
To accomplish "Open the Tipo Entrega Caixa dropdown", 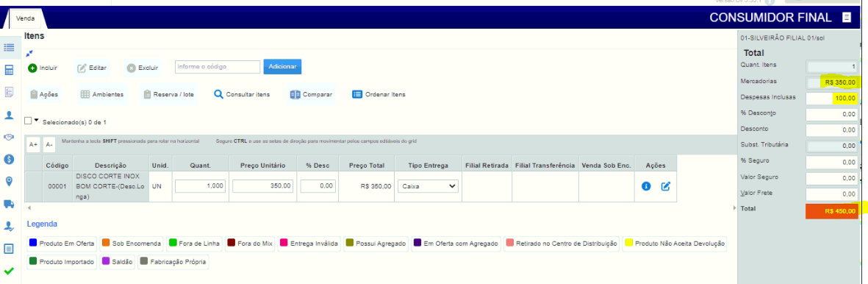I will 428,186.
